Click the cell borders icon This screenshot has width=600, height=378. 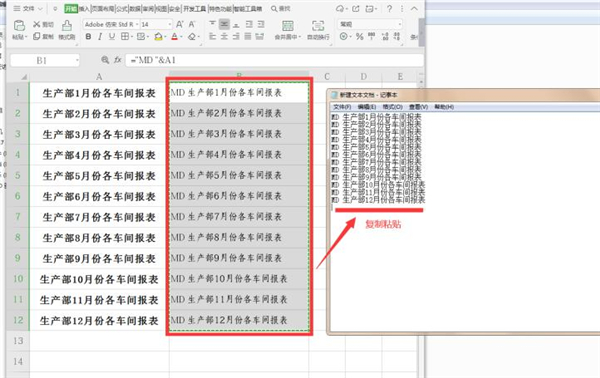tap(125, 37)
